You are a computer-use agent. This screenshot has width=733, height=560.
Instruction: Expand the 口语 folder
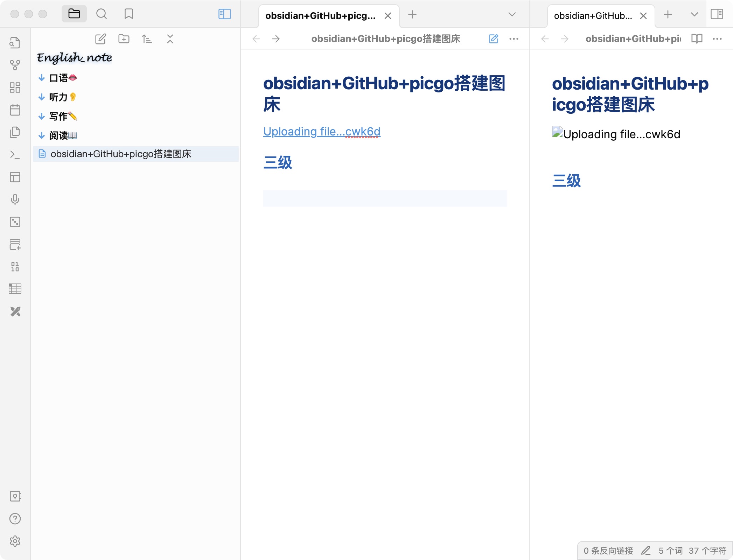[x=58, y=78]
